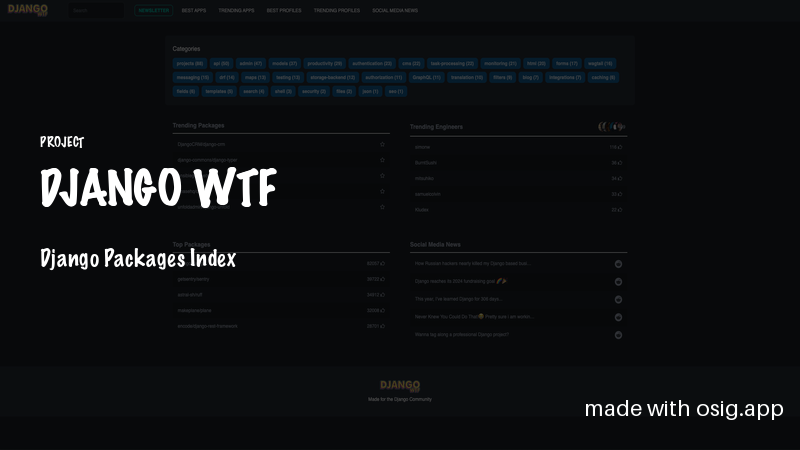This screenshot has width=800, height=450.
Task: Open the DjangoCRM/django-crm package link
Action: [201, 144]
